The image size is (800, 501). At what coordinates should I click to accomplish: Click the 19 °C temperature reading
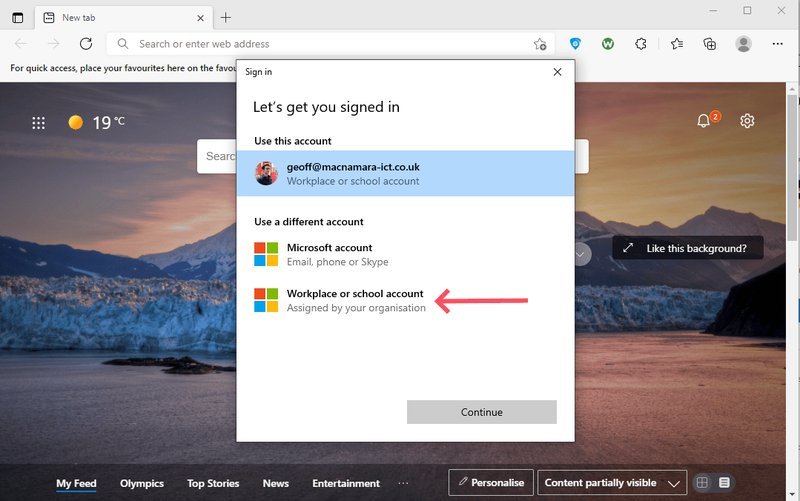coord(108,122)
